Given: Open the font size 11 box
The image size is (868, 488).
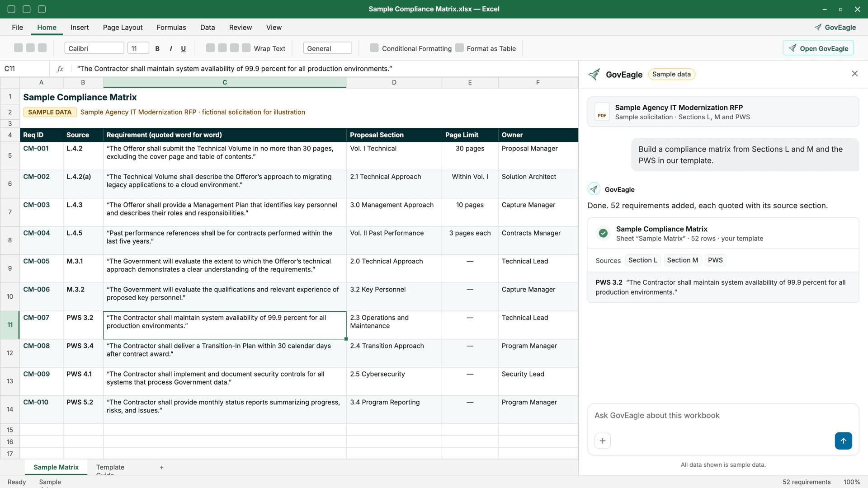Looking at the screenshot, I should point(138,48).
